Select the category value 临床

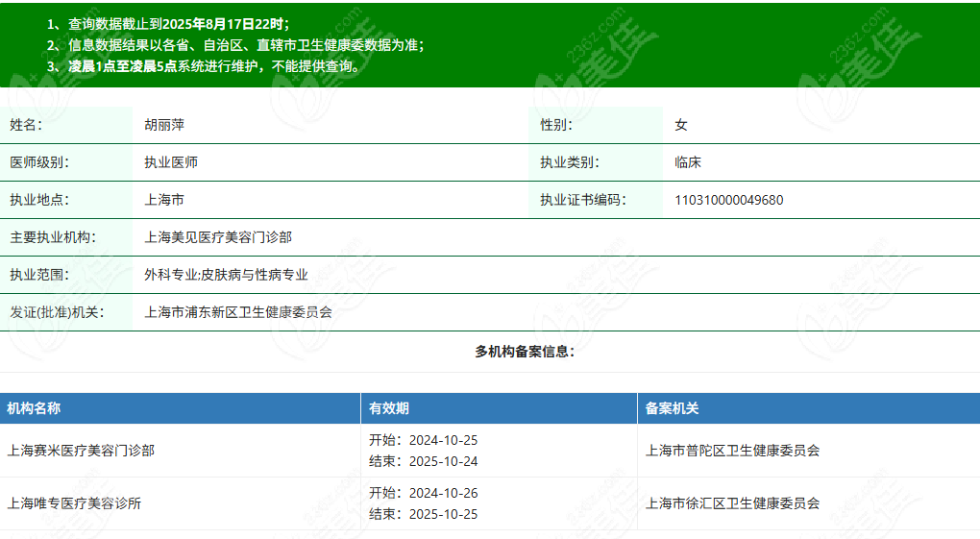pos(688,162)
